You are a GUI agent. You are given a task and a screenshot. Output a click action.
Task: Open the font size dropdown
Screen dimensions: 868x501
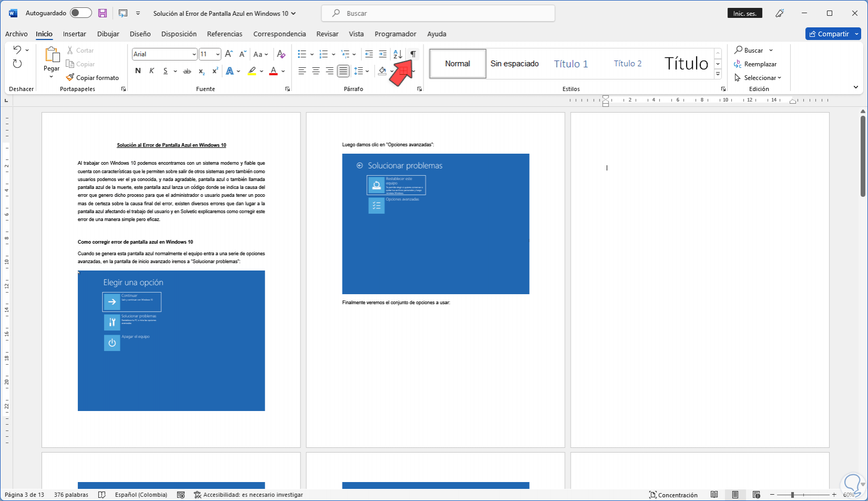(x=218, y=54)
